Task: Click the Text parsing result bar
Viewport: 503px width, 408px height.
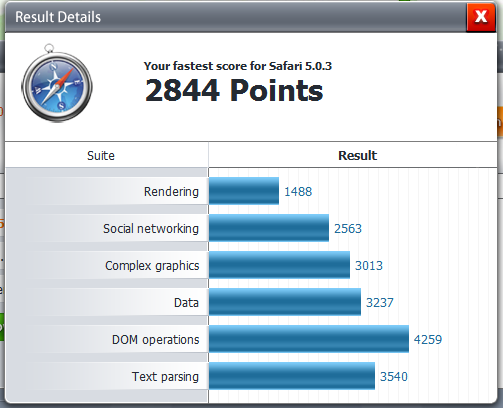Action: point(292,376)
